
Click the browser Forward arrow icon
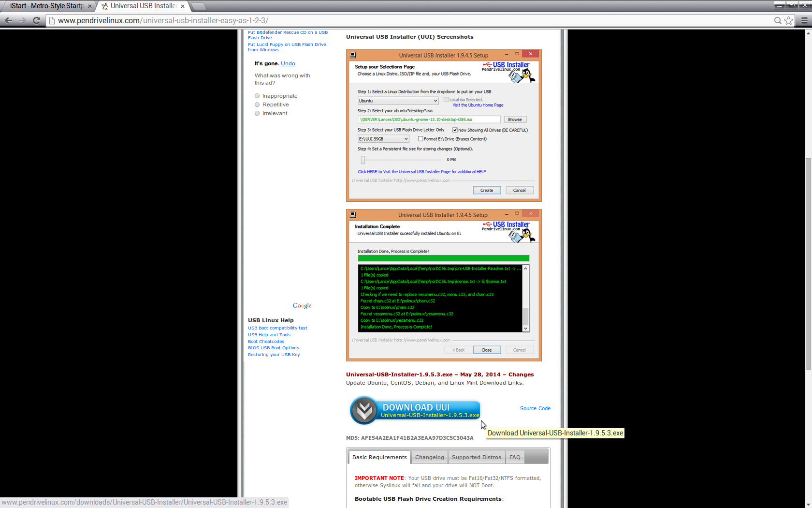pyautogui.click(x=22, y=20)
